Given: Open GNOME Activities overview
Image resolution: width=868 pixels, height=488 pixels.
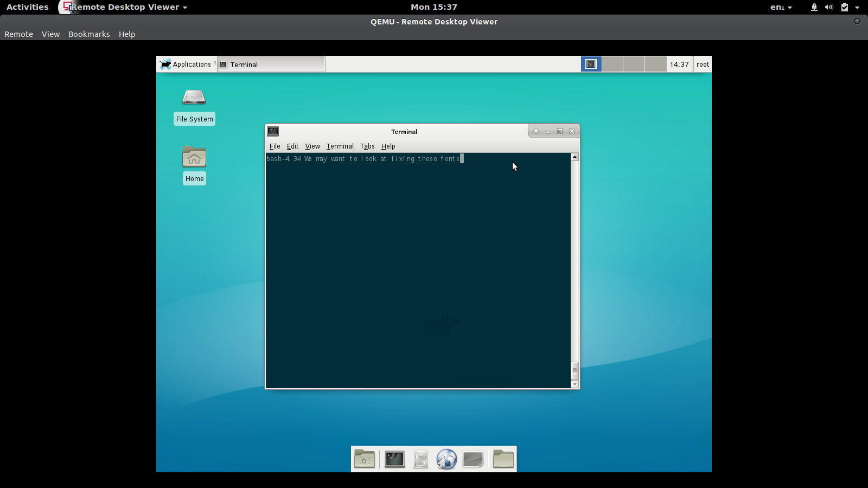Looking at the screenshot, I should tap(27, 7).
